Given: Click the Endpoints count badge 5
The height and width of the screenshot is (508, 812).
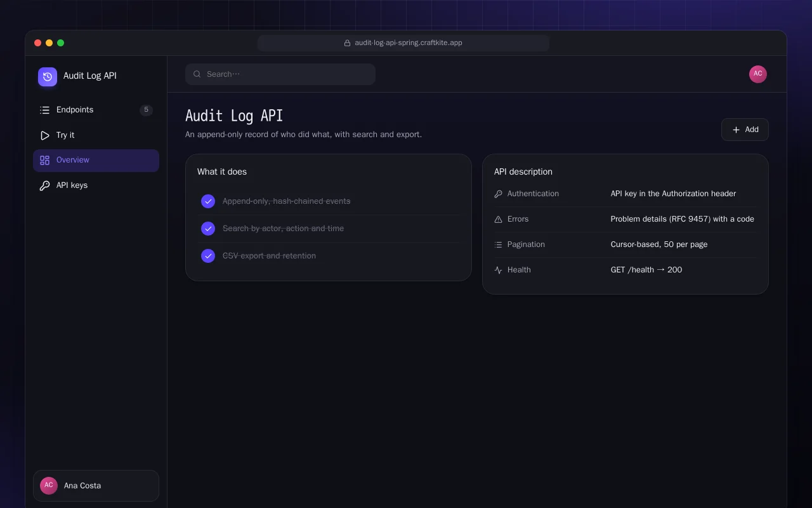Looking at the screenshot, I should pos(146,110).
